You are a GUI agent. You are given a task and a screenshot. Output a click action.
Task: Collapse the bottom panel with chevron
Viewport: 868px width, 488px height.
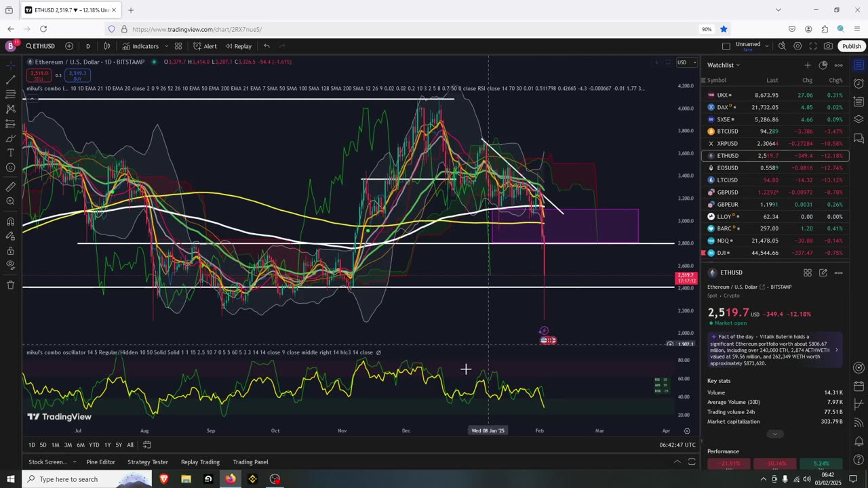tap(677, 462)
